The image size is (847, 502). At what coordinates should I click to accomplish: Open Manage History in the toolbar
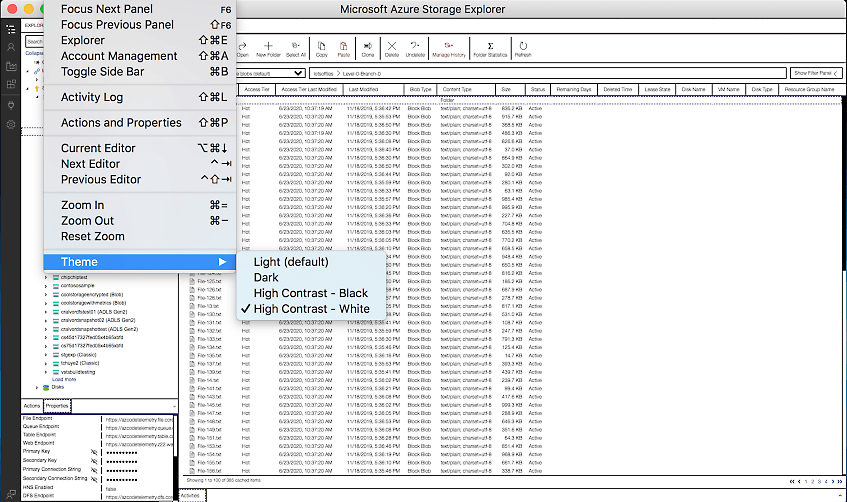tap(449, 48)
